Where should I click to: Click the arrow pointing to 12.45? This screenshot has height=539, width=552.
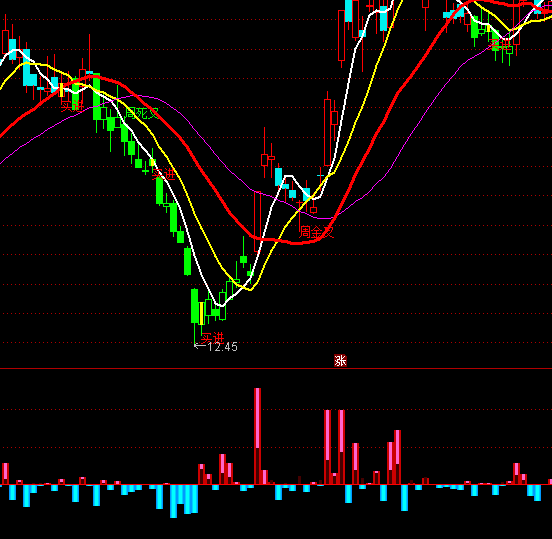[x=200, y=346]
